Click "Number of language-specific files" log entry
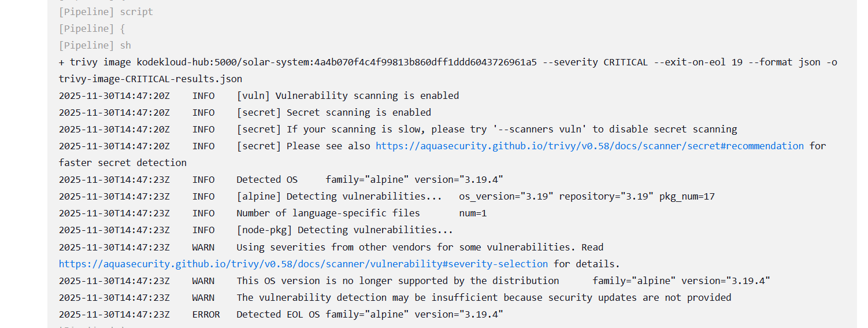 click(x=328, y=213)
